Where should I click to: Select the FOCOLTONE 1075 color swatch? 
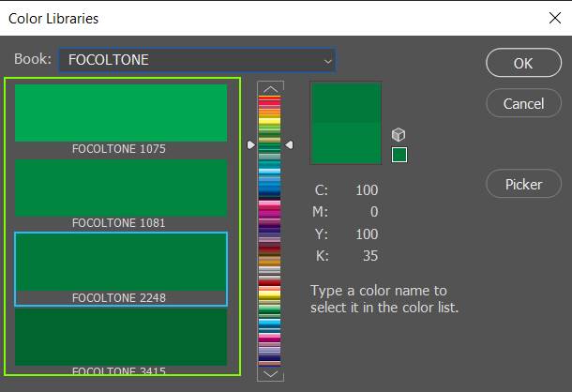(121, 113)
